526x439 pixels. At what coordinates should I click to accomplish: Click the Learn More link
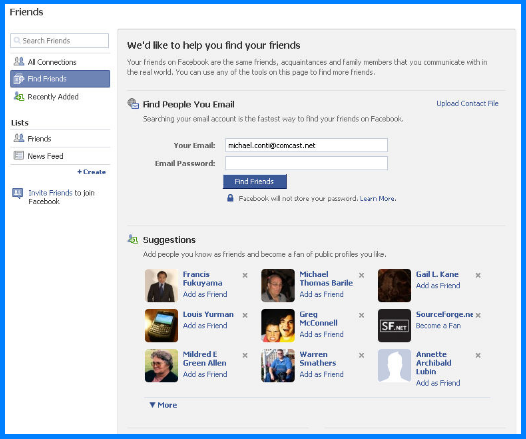[x=378, y=199]
